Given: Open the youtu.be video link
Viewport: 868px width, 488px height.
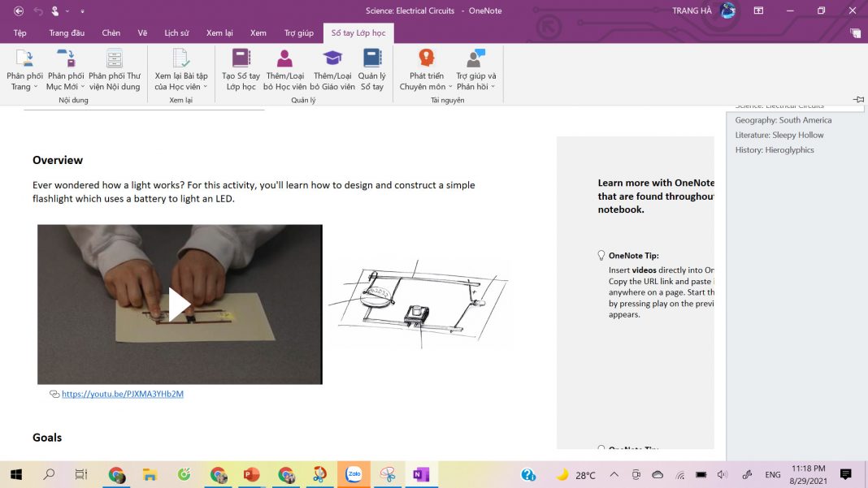Looking at the screenshot, I should click(x=123, y=394).
